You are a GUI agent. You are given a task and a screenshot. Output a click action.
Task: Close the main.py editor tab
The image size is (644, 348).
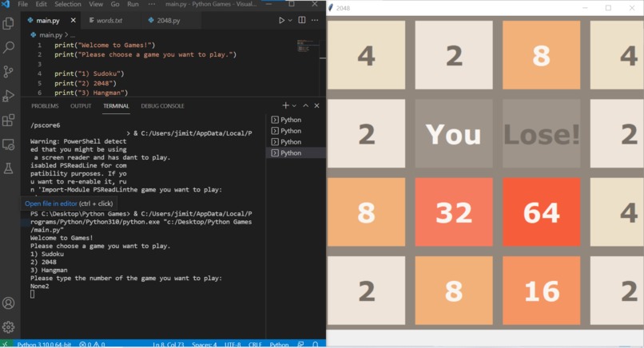click(73, 20)
